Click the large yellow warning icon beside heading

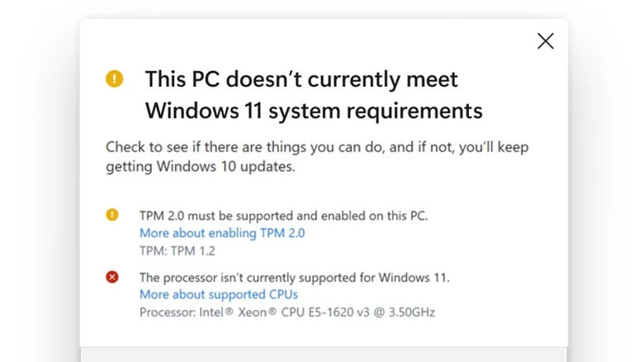pyautogui.click(x=114, y=79)
